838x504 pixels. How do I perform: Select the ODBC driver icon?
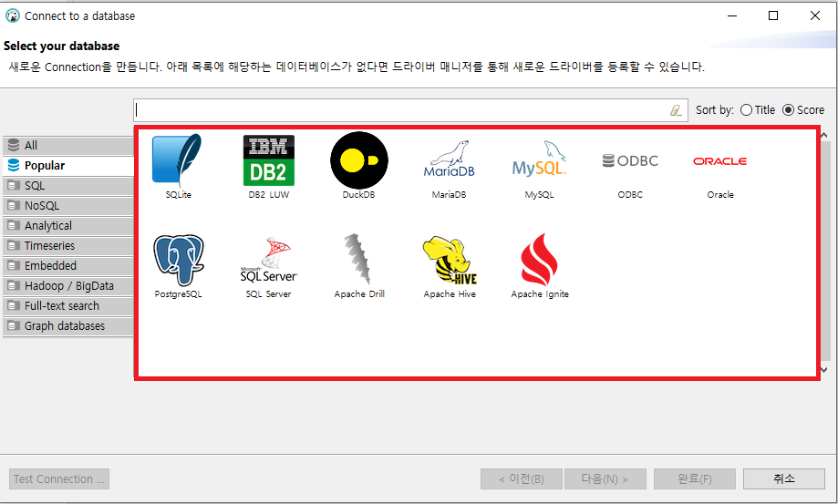[x=630, y=160]
